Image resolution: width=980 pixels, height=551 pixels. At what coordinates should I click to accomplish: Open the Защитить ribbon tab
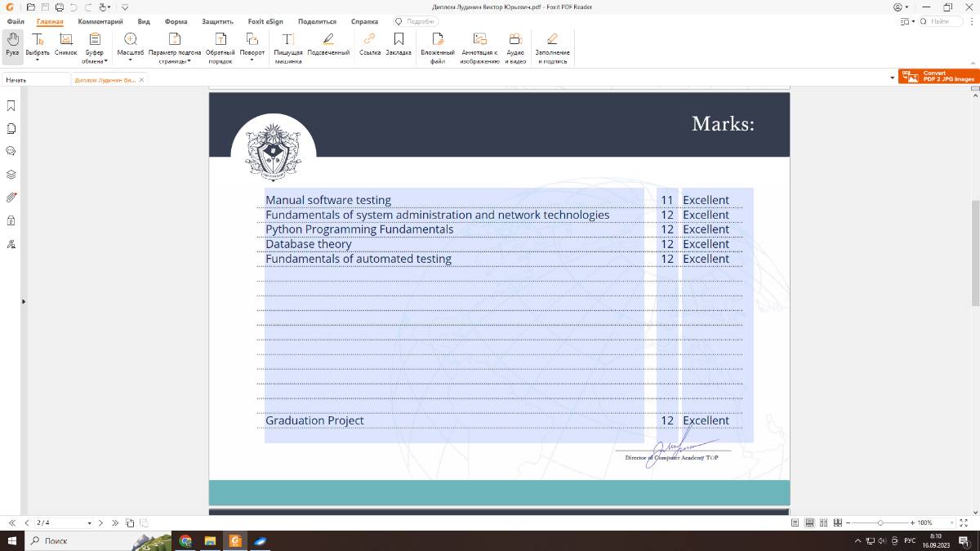coord(217,21)
